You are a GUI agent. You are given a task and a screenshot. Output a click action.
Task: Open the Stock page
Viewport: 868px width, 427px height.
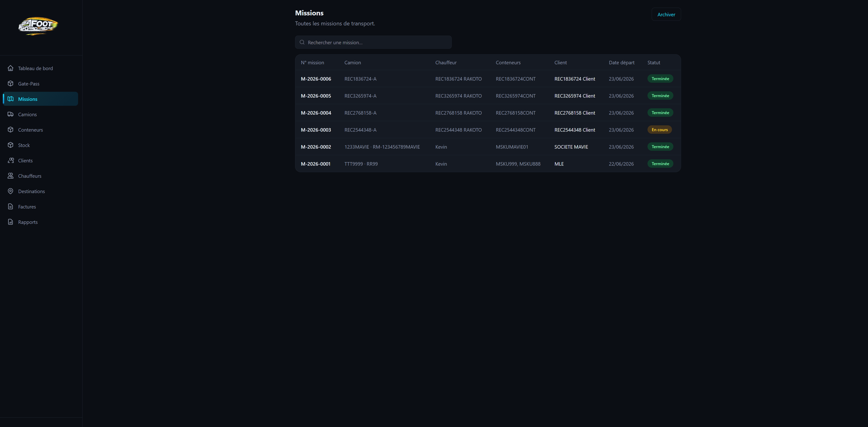40,145
